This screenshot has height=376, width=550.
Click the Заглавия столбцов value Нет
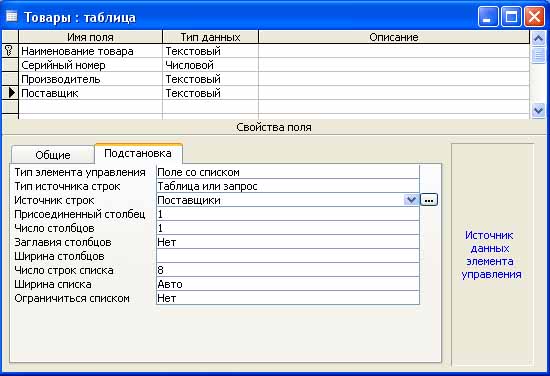tap(288, 242)
